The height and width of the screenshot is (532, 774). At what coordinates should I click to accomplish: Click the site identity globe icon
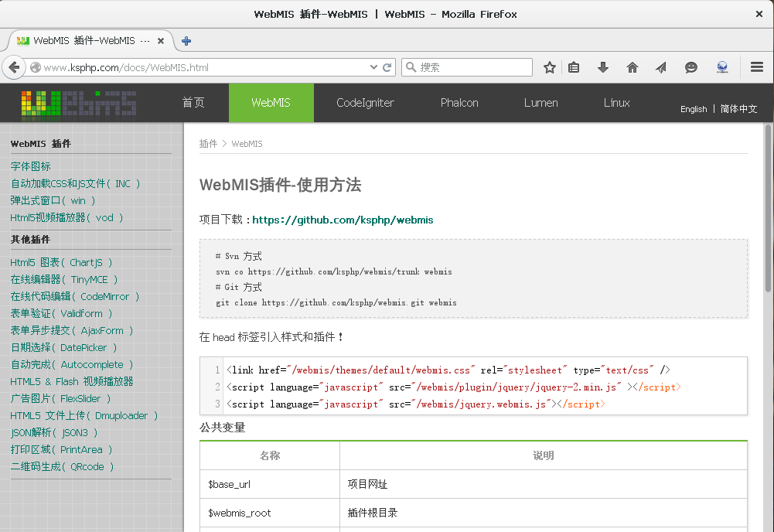click(x=36, y=67)
